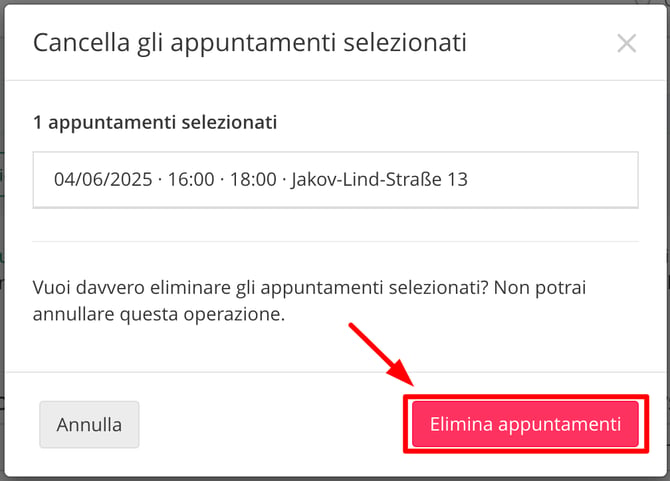The image size is (670, 481).
Task: Click the red arrow annotation
Action: pos(381,355)
